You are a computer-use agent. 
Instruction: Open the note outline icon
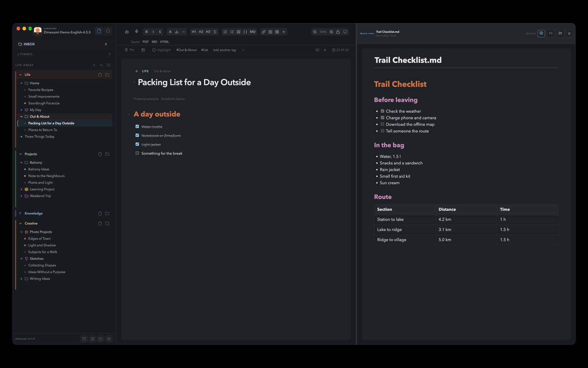(317, 50)
